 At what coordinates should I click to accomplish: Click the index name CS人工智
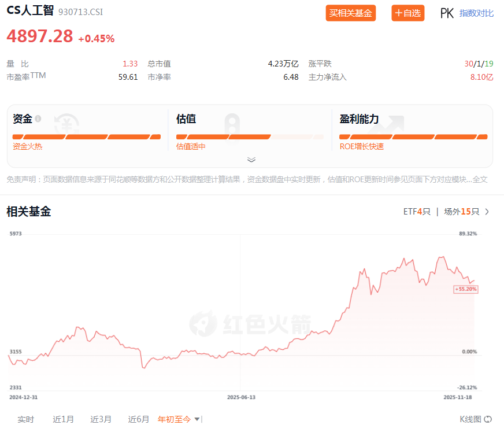[30, 10]
